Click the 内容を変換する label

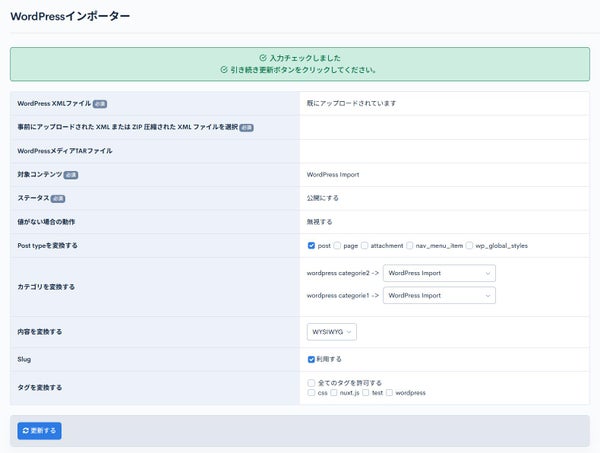point(39,332)
